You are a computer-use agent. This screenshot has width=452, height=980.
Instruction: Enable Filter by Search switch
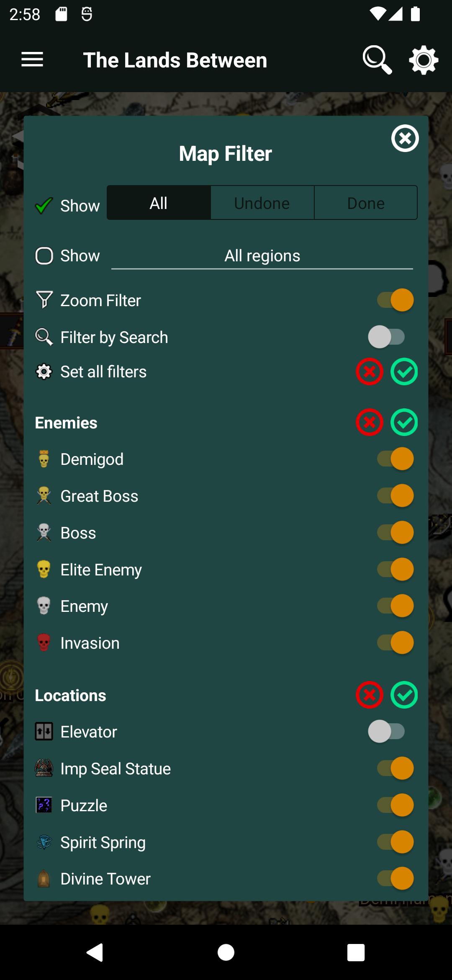tap(386, 337)
